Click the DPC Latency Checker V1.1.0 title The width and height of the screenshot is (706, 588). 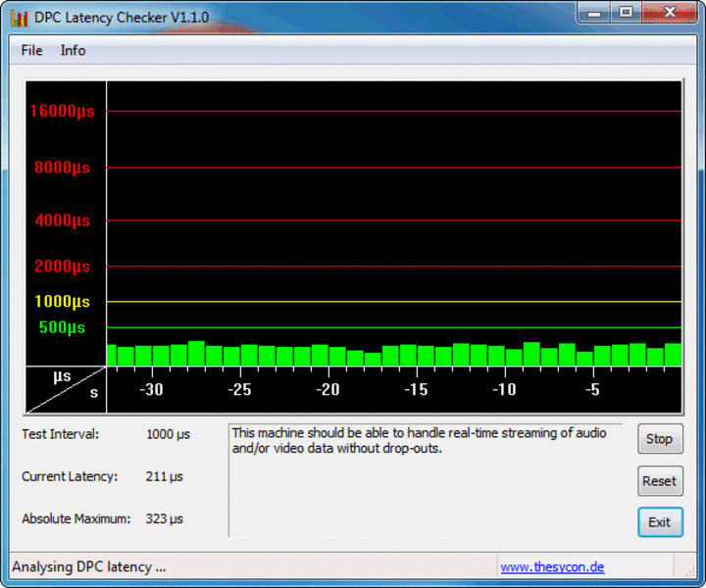click(122, 18)
